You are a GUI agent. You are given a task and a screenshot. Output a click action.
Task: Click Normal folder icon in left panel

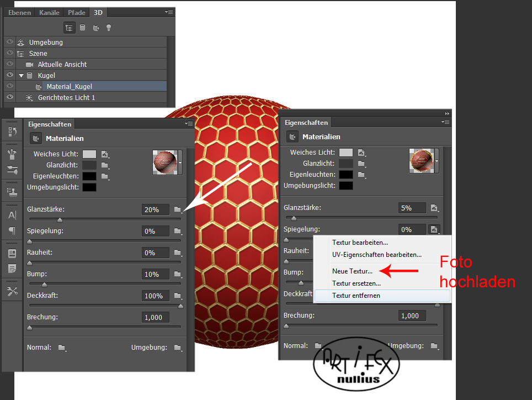(x=62, y=348)
